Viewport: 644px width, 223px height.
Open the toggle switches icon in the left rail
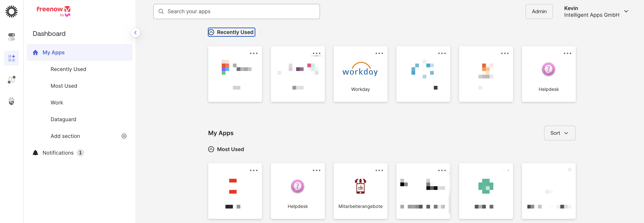[12, 37]
